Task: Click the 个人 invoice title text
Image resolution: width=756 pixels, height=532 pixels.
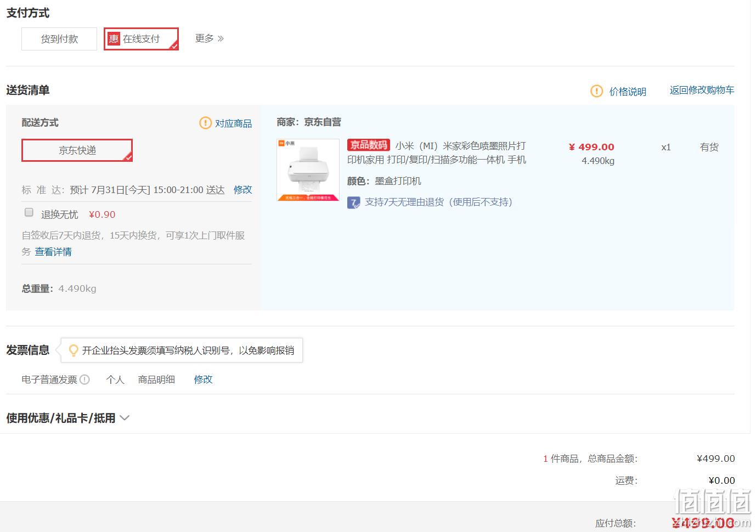Action: [115, 380]
